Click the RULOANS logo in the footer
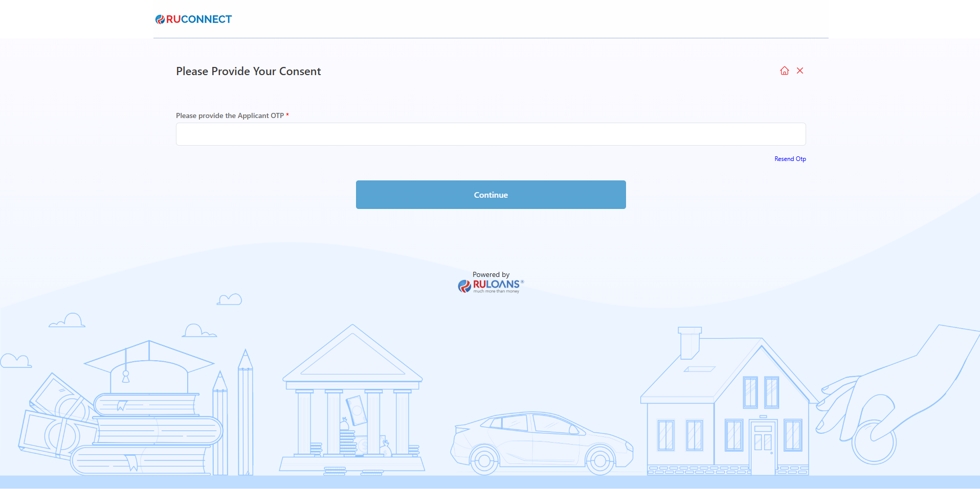Viewport: 980px width, 489px height. (x=491, y=286)
